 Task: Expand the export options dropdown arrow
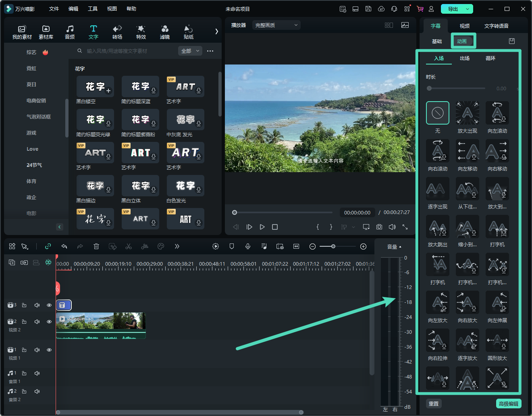(468, 9)
